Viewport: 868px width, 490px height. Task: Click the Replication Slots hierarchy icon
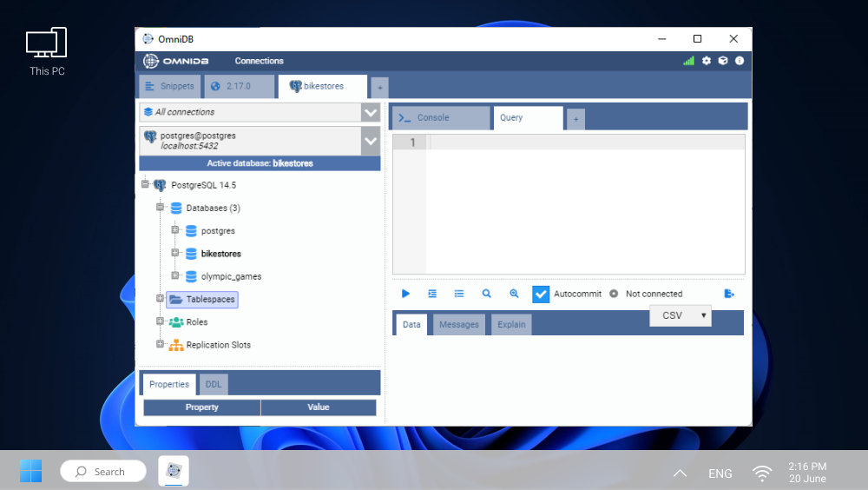coord(176,345)
